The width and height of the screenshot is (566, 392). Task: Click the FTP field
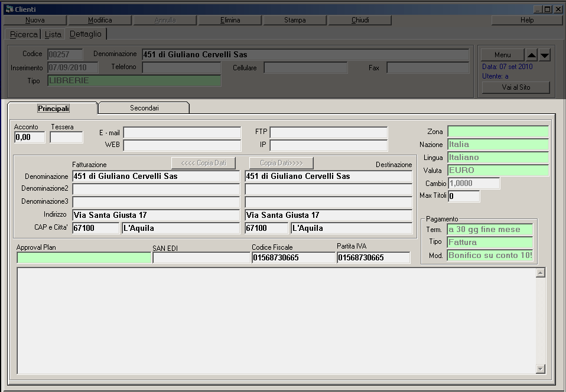(328, 132)
